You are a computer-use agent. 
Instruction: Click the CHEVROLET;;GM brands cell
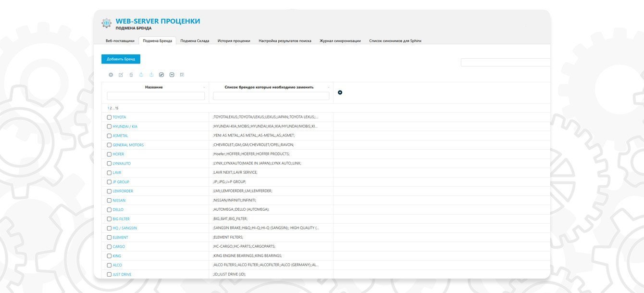[271, 145]
